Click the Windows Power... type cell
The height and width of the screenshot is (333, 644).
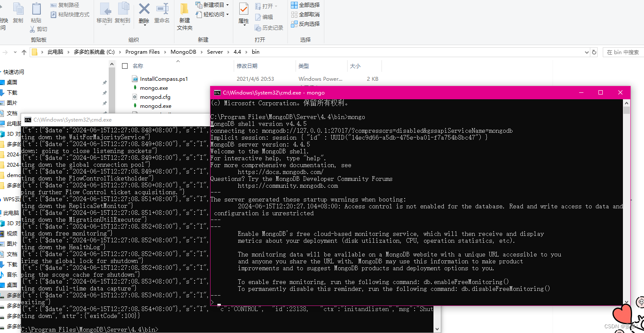tap(320, 79)
